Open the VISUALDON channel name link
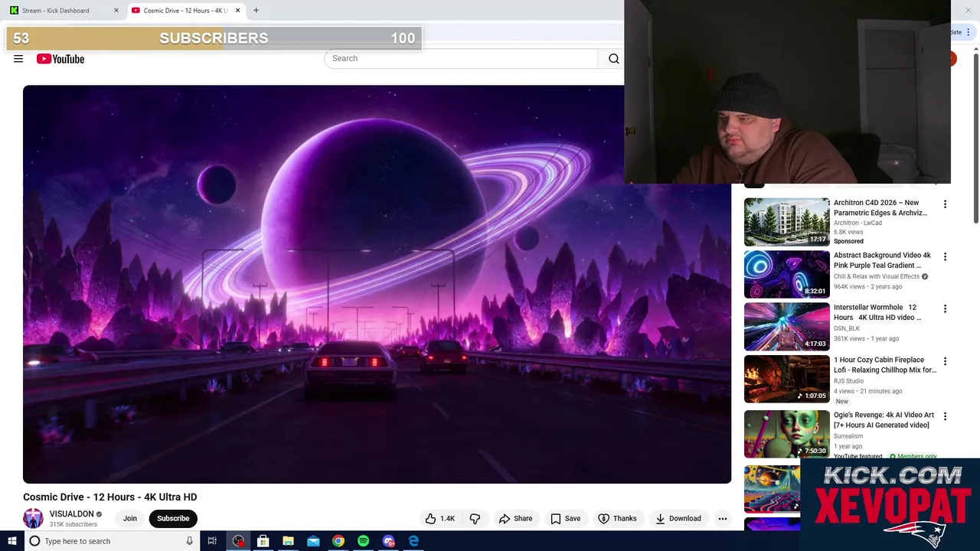 [72, 514]
